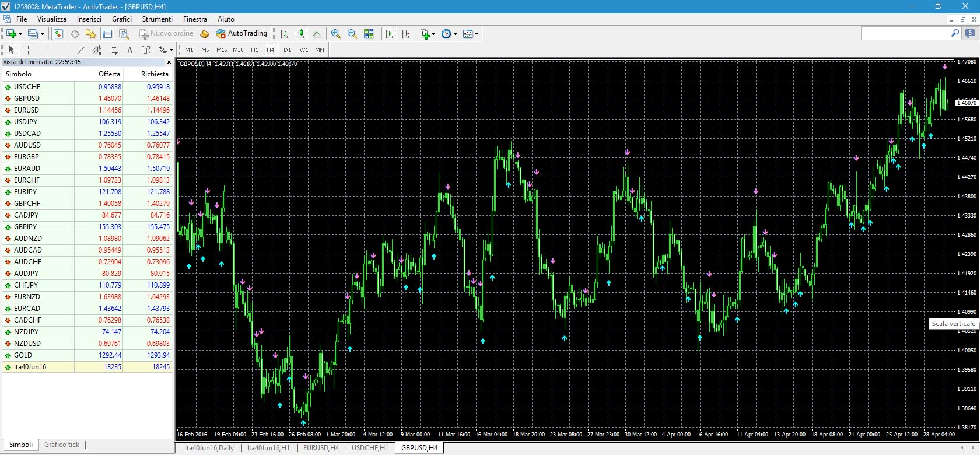
Task: Expand the Templates dropdown arrow
Action: click(477, 34)
